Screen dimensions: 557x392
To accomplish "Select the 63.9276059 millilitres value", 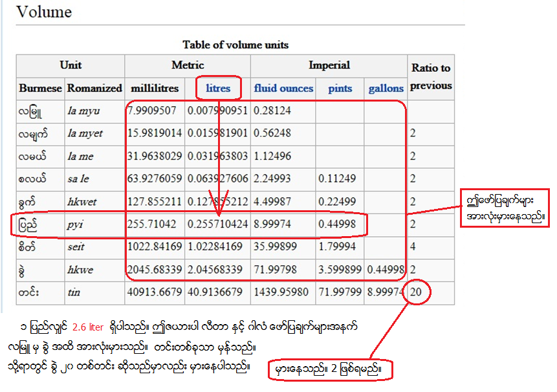I will point(155,179).
